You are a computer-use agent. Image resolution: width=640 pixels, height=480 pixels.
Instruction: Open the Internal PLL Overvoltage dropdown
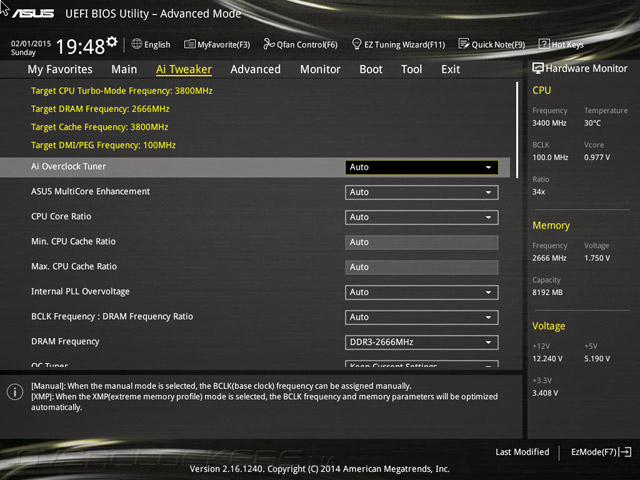422,292
